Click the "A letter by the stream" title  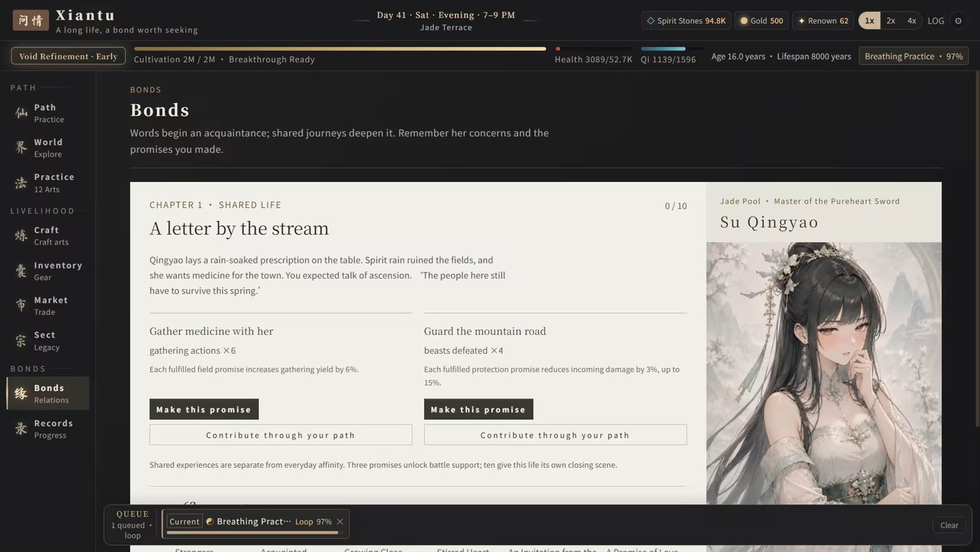coord(239,228)
